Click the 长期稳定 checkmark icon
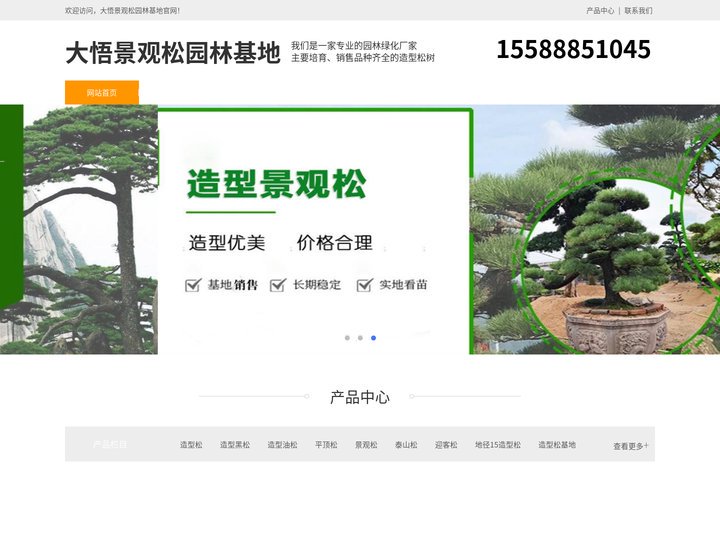 pos(278,285)
